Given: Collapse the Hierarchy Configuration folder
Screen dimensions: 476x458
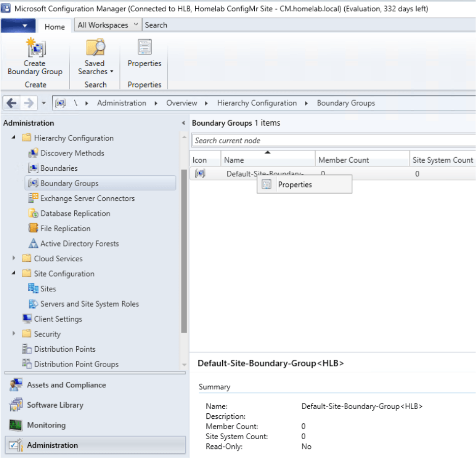Looking at the screenshot, I should click(13, 138).
